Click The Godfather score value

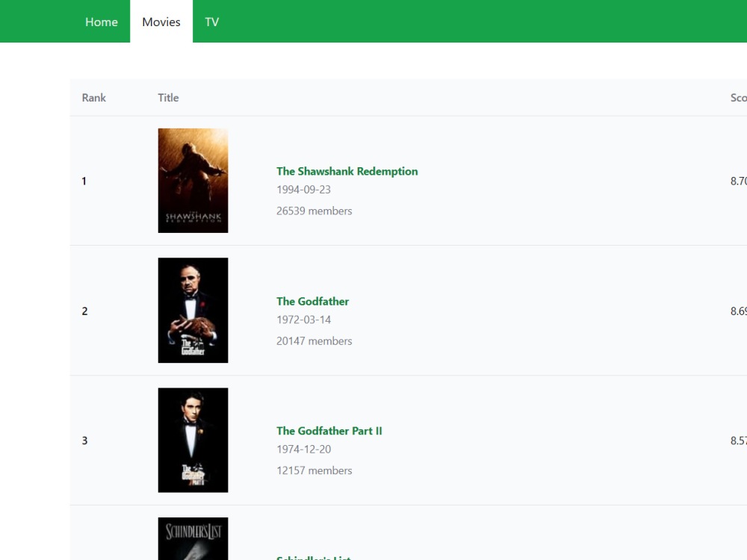(x=739, y=311)
